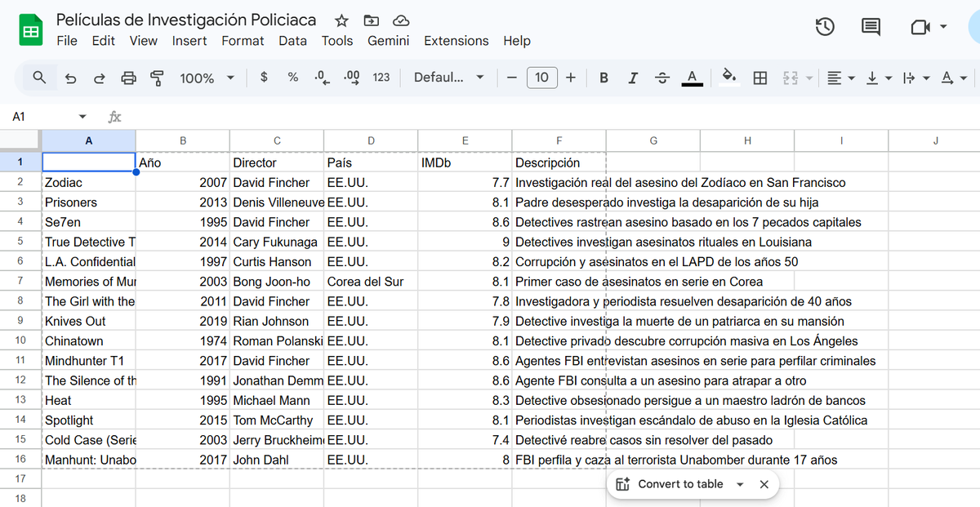The image size is (980, 507).
Task: Open the borders tool
Action: (x=760, y=78)
